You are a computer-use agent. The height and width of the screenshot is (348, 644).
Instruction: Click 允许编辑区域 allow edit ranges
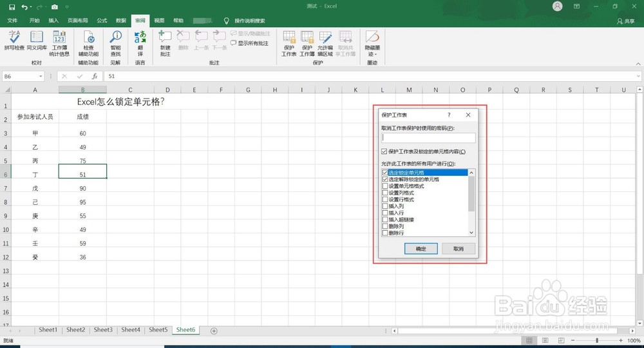pyautogui.click(x=325, y=43)
